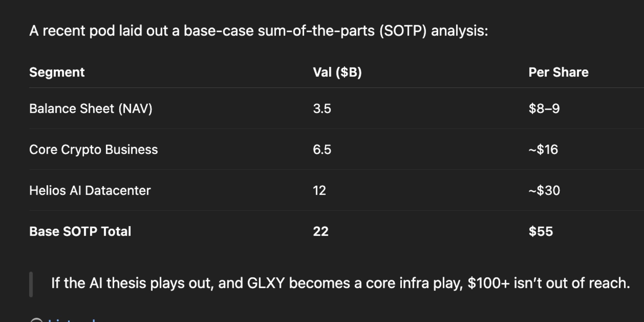Click the 12 valuation cell for Helios
This screenshot has width=644, height=322.
click(319, 190)
